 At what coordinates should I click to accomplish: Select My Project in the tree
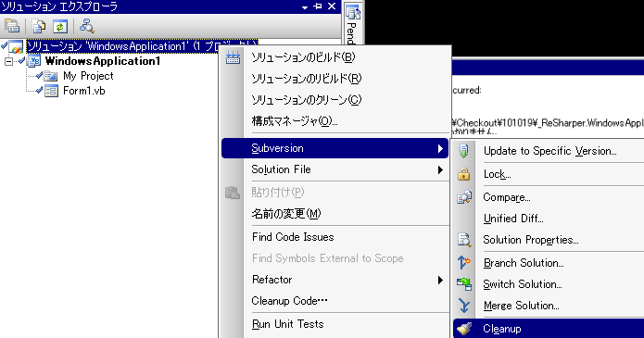88,76
